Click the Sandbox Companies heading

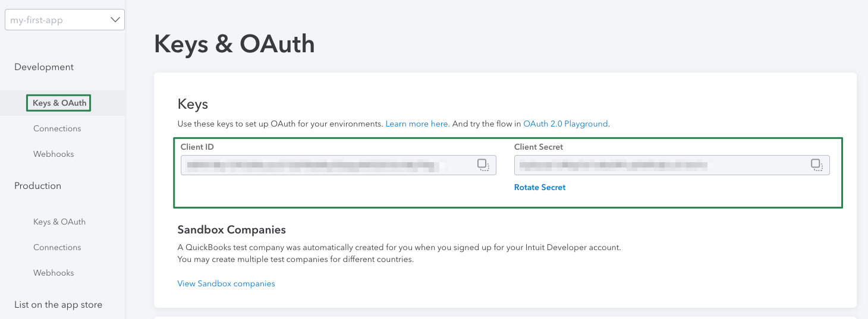coord(232,230)
